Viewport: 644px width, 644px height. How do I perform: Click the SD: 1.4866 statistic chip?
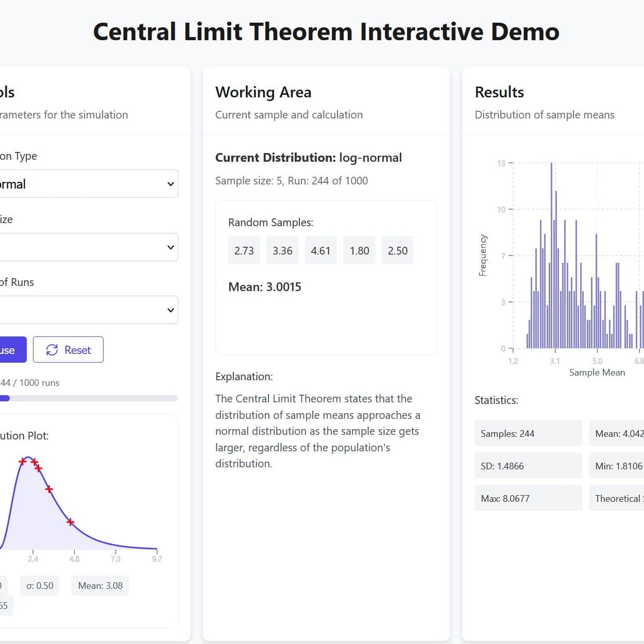point(528,465)
